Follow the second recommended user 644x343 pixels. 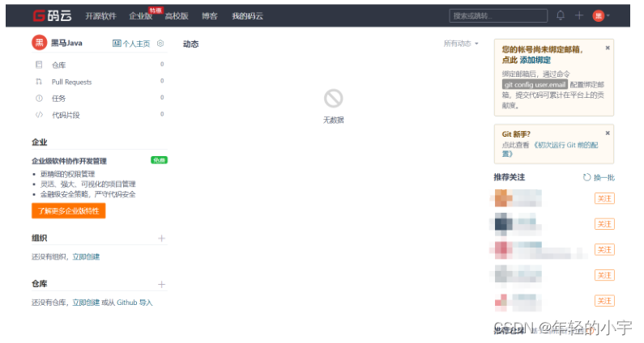tap(604, 224)
